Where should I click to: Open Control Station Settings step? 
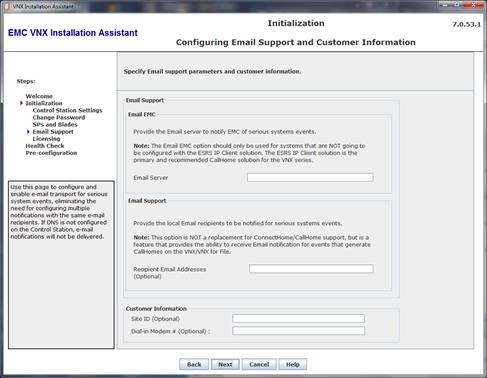tap(67, 110)
